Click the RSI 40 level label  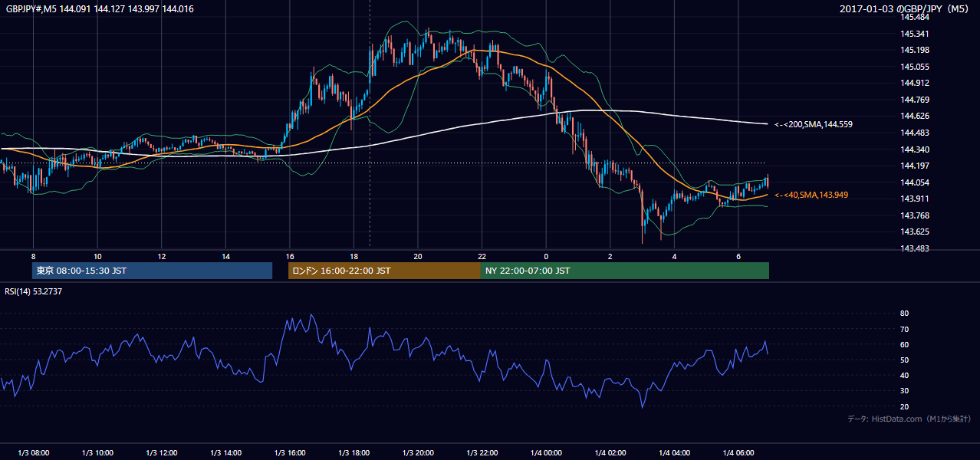904,376
